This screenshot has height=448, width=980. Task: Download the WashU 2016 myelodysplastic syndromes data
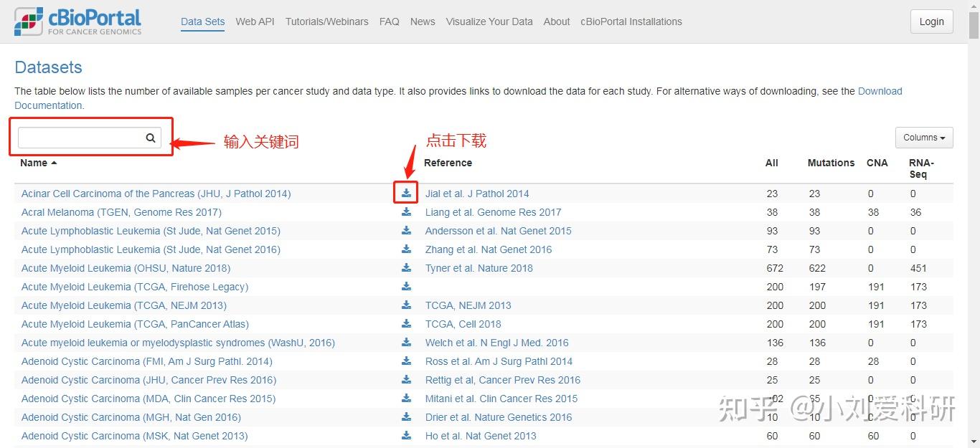[406, 342]
